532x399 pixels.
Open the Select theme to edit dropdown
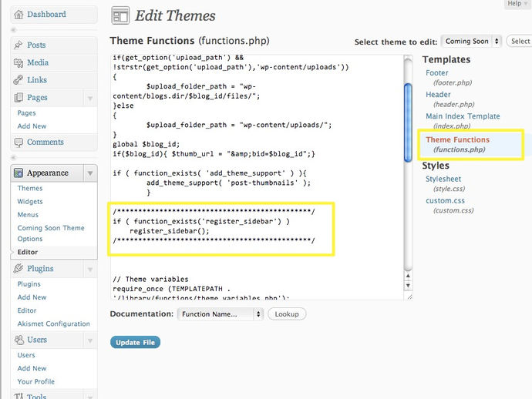click(471, 42)
